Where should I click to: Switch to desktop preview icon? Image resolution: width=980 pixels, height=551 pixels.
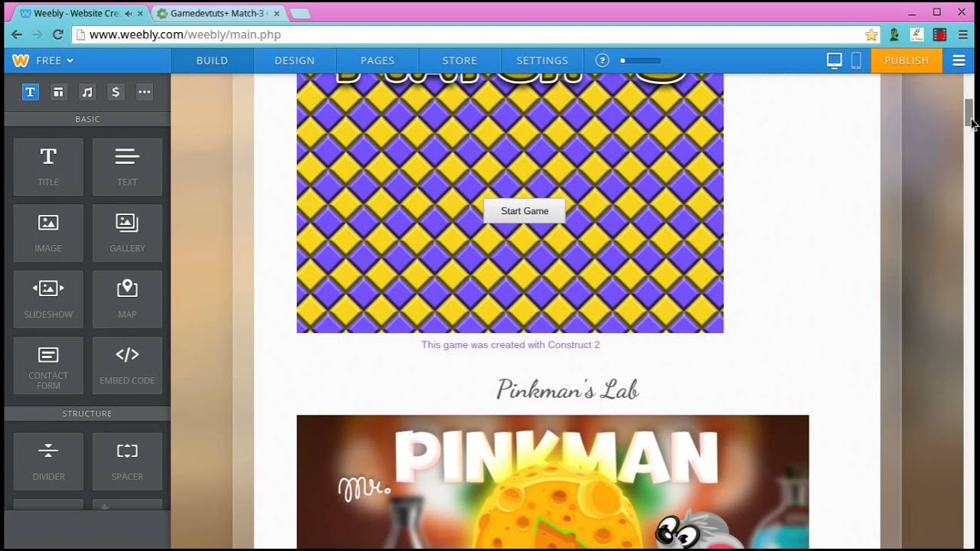click(x=835, y=60)
